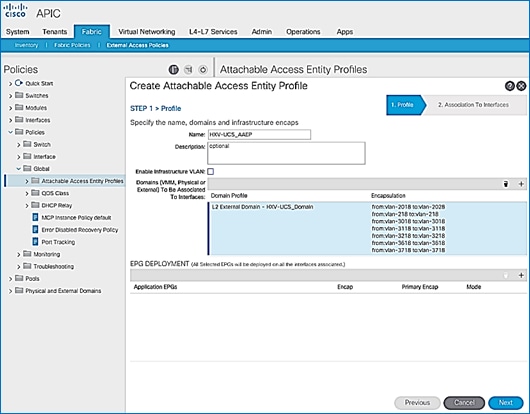This screenshot has height=414, width=530.
Task: Expand the Monitoring node
Action: tap(19, 254)
